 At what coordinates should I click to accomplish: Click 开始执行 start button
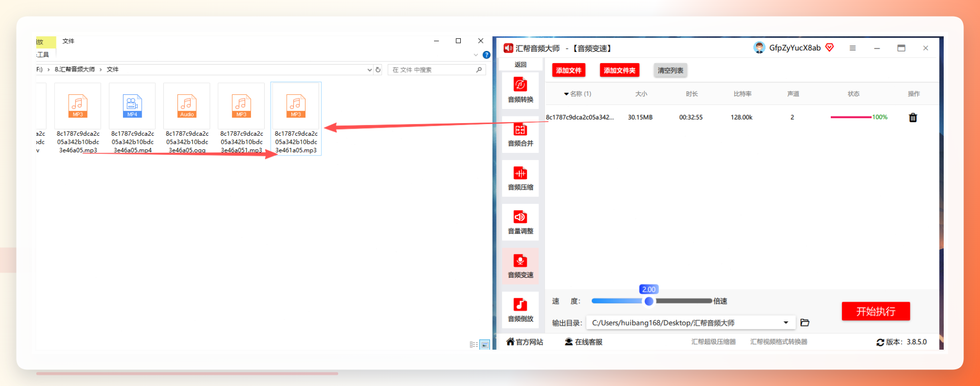pyautogui.click(x=876, y=311)
